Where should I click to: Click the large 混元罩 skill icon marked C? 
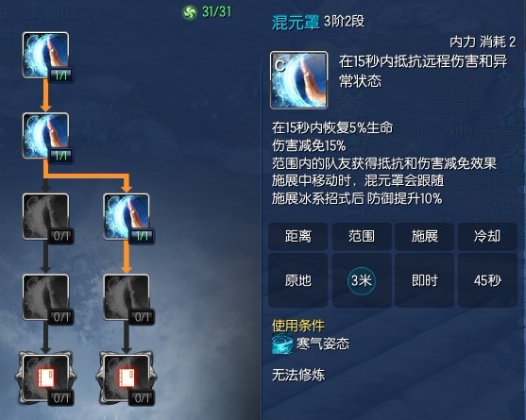coord(299,80)
